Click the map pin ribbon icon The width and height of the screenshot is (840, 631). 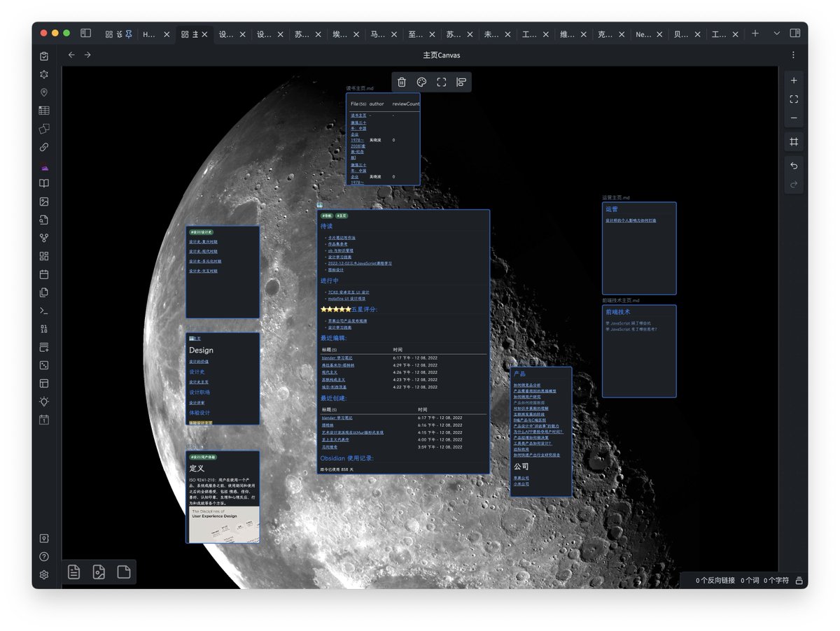coord(44,92)
